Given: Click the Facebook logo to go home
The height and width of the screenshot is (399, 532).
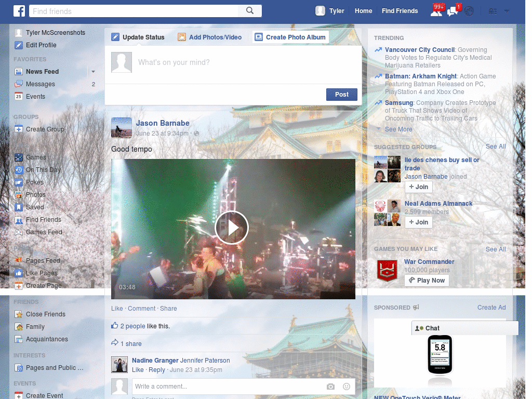Looking at the screenshot, I should click(x=19, y=10).
